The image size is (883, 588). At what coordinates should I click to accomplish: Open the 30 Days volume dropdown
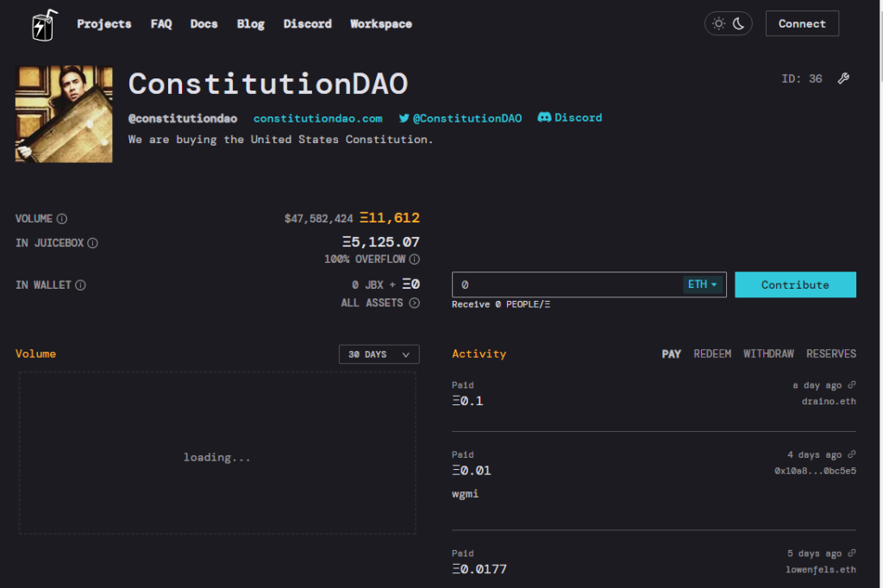379,354
